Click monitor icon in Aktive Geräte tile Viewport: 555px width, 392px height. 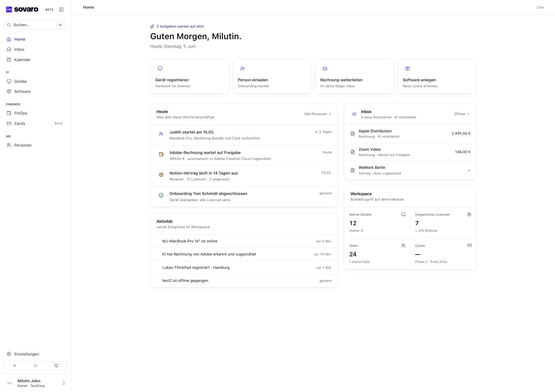[x=403, y=215]
